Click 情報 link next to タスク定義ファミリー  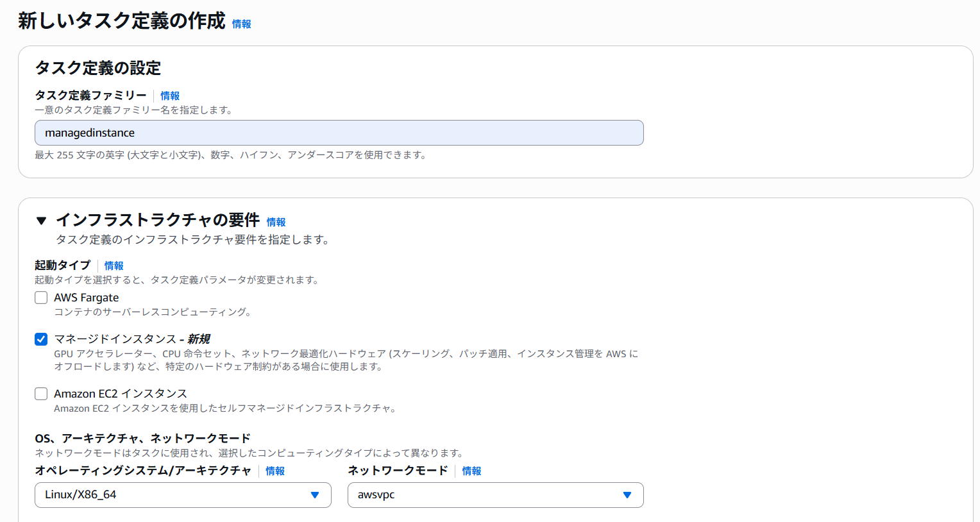[x=170, y=96]
